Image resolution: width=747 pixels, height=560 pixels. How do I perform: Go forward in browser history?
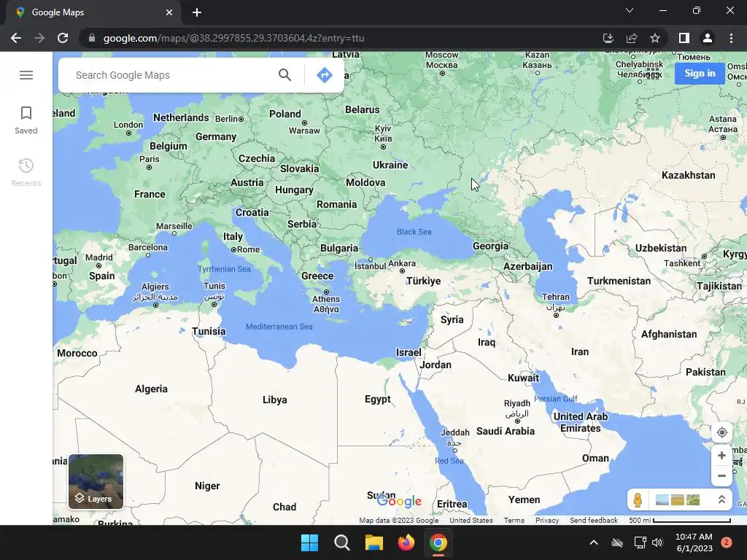pos(39,38)
